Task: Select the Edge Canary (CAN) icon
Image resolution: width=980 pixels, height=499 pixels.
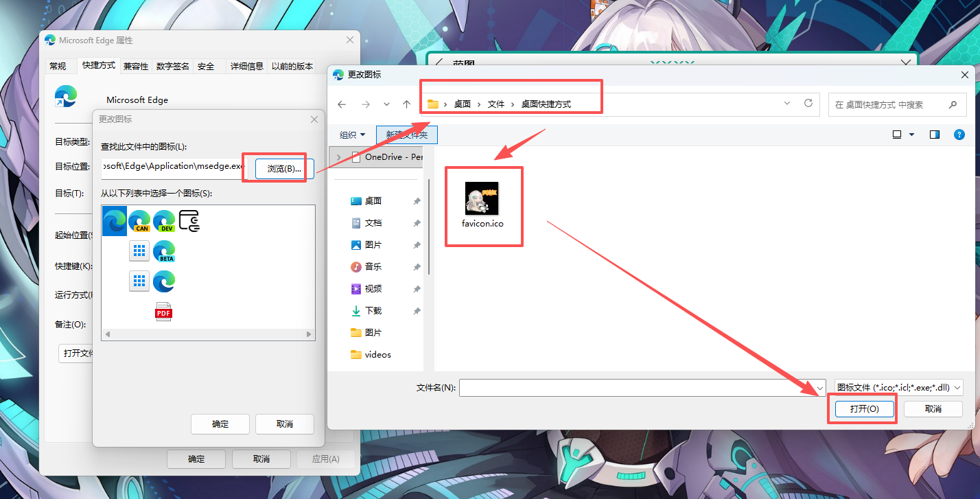Action: [139, 220]
